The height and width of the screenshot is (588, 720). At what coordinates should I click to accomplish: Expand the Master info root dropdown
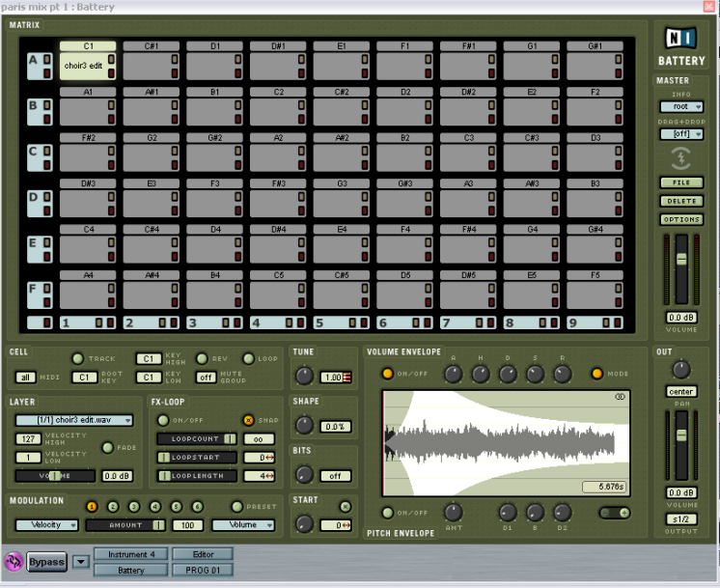pyautogui.click(x=681, y=106)
